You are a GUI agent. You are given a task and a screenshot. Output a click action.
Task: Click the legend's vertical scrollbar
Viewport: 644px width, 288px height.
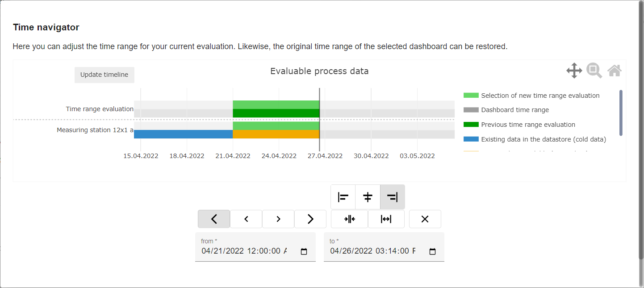[x=621, y=113]
